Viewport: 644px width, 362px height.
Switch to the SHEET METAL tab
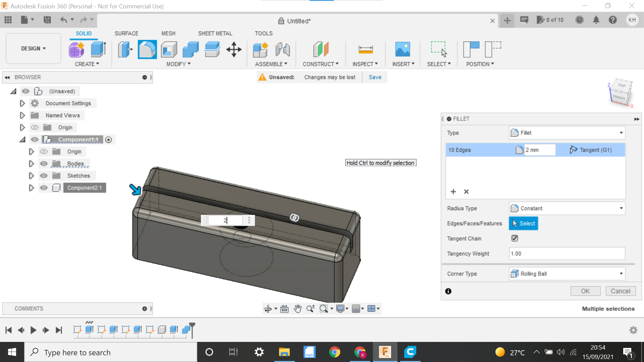215,33
